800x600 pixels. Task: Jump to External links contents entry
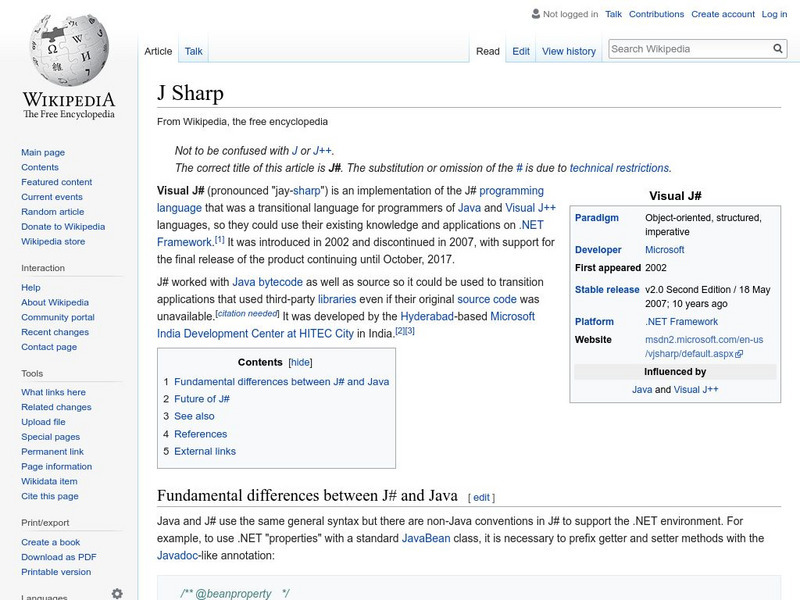[205, 451]
